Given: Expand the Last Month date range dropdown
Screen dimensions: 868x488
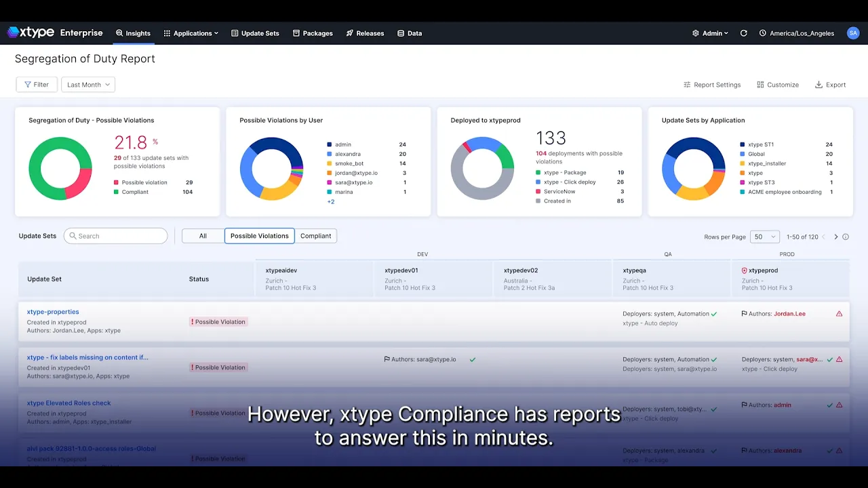Looking at the screenshot, I should (88, 85).
